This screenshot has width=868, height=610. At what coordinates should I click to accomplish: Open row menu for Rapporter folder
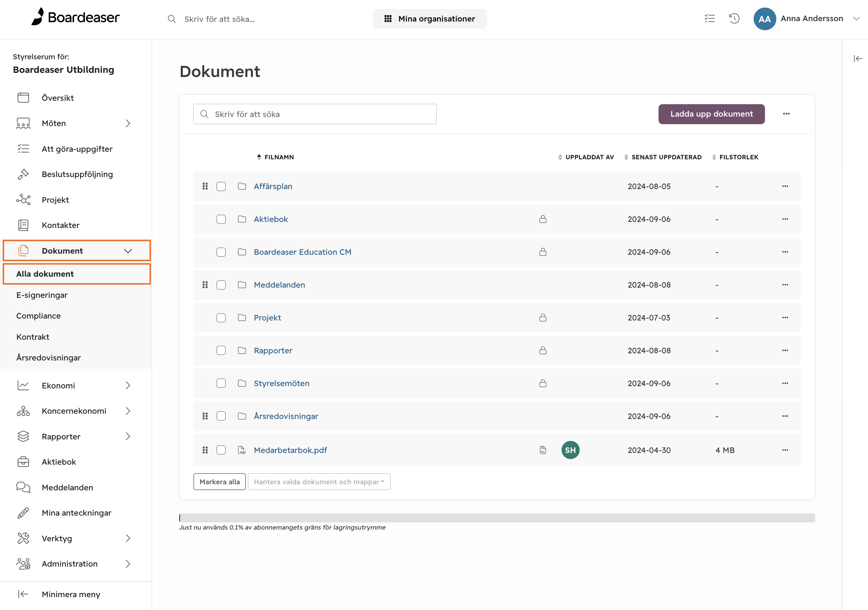tap(785, 351)
